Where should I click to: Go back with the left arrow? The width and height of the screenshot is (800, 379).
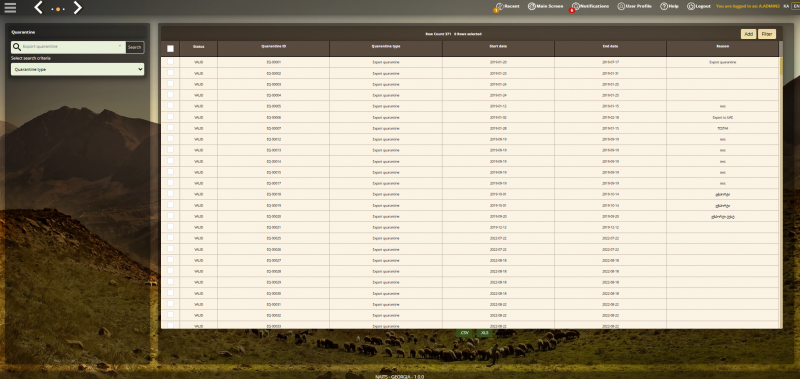[x=38, y=7]
